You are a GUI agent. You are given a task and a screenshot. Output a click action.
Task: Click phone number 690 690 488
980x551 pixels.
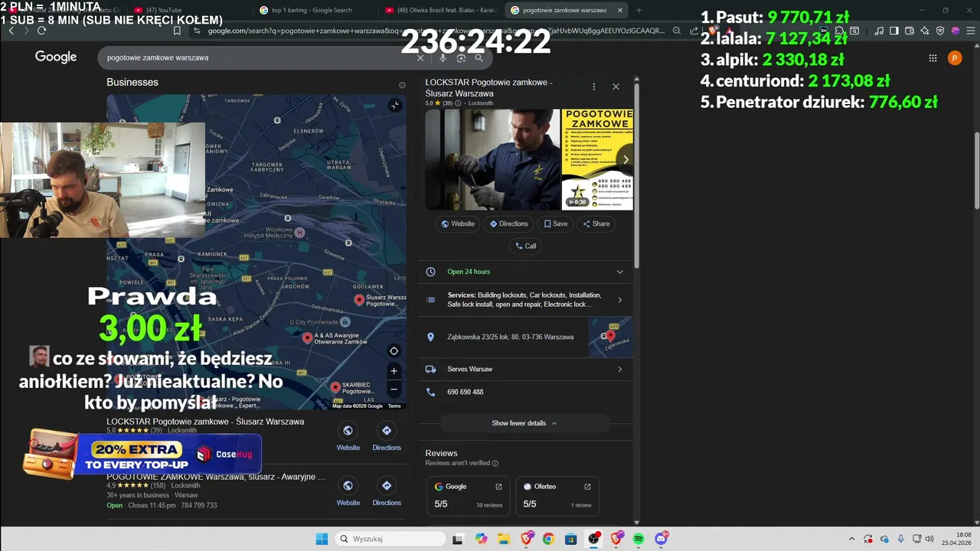pos(465,392)
